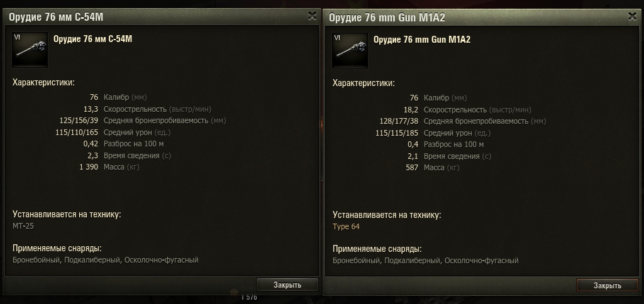Click the Gun M1A2 icon thumbnail
The height and width of the screenshot is (304, 644).
[x=350, y=50]
